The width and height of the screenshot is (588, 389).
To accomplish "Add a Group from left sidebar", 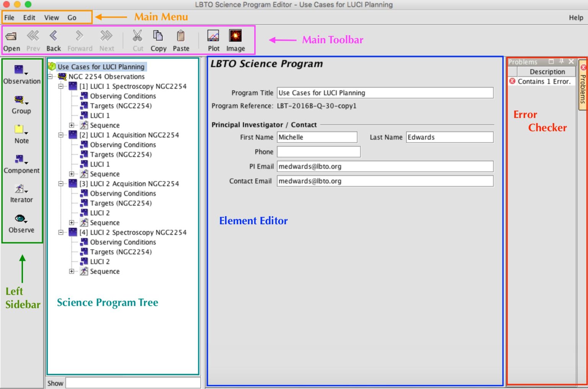I will point(21,105).
